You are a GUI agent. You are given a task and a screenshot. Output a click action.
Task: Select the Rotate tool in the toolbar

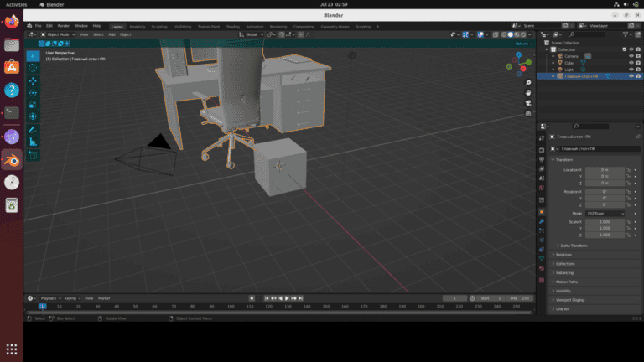coord(34,93)
